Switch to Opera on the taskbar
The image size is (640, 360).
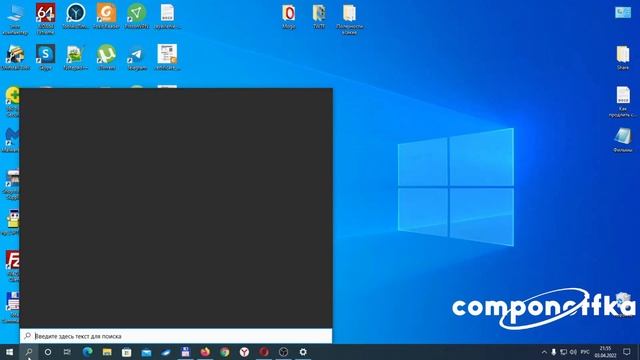point(264,352)
